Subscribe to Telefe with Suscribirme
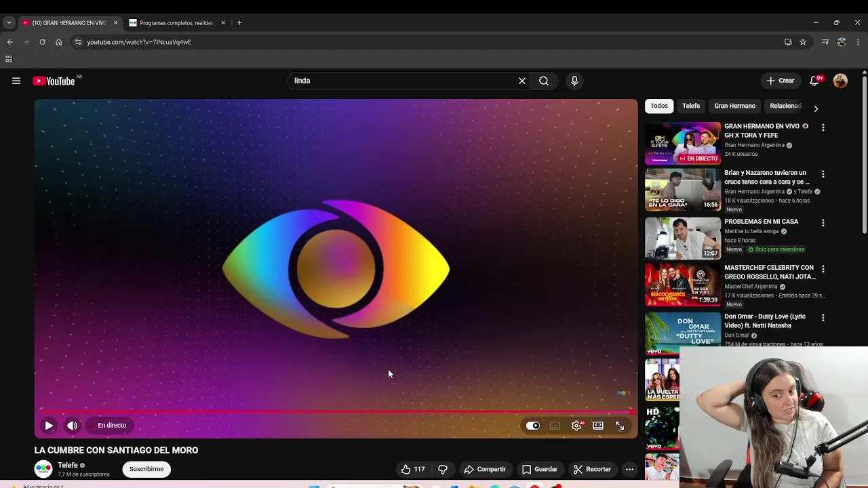The width and height of the screenshot is (868, 488). coord(146,469)
